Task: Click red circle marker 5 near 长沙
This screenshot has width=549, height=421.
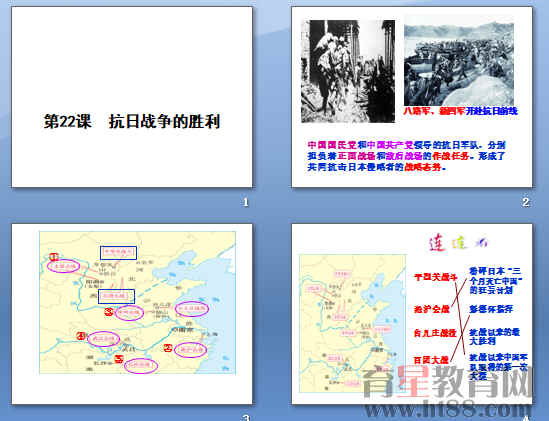Action: coord(119,359)
